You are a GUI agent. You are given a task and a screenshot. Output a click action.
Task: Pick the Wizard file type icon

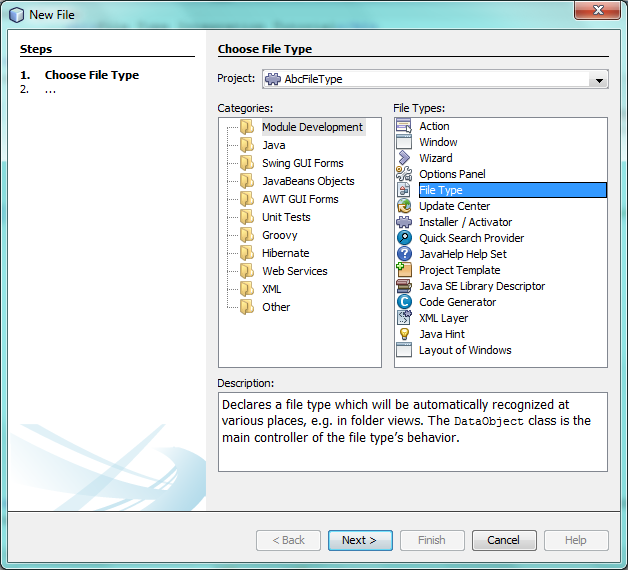[x=404, y=158]
